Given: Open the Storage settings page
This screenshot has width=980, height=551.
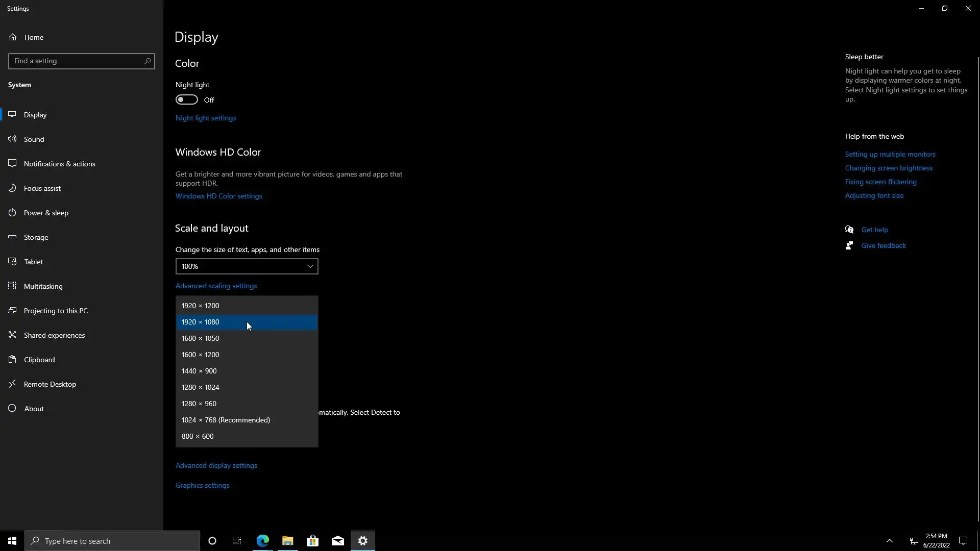Looking at the screenshot, I should [36, 237].
